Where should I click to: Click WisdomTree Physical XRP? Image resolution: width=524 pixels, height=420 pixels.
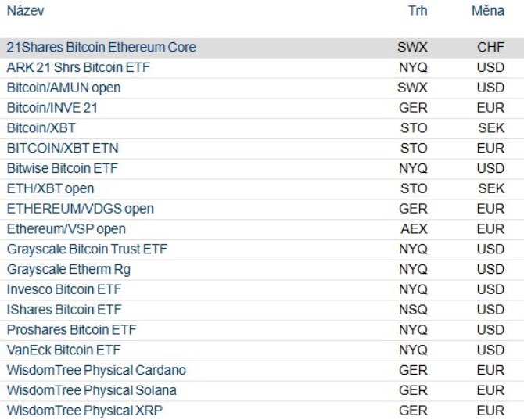[x=84, y=411]
